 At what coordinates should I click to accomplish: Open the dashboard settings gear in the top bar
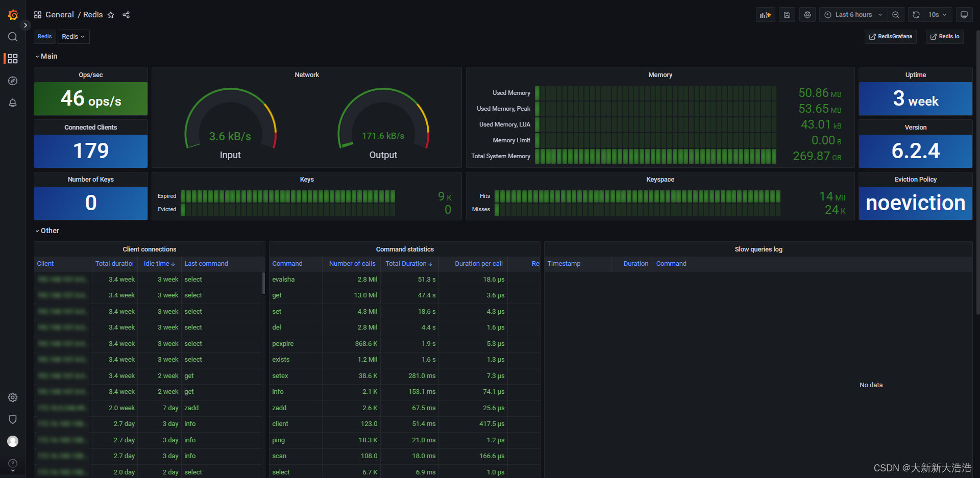pos(807,15)
